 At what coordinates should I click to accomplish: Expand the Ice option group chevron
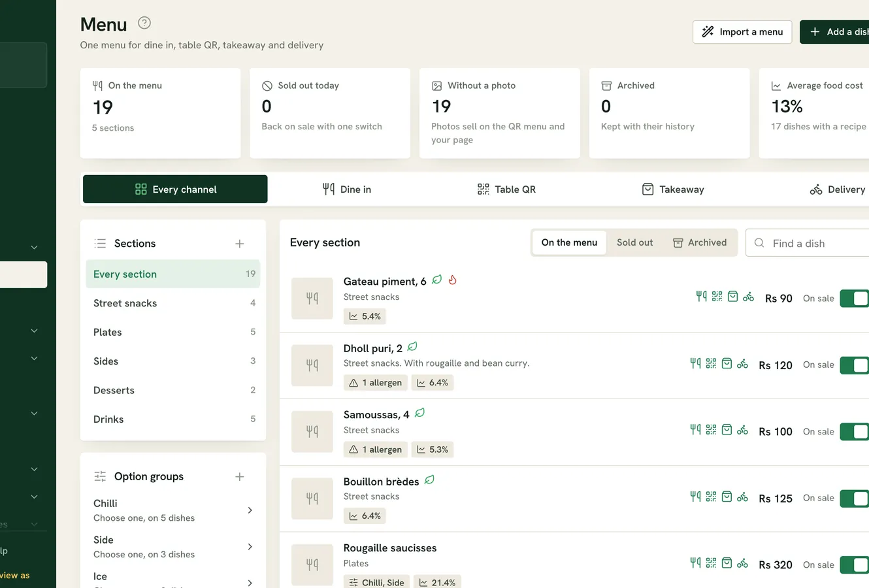(x=250, y=582)
